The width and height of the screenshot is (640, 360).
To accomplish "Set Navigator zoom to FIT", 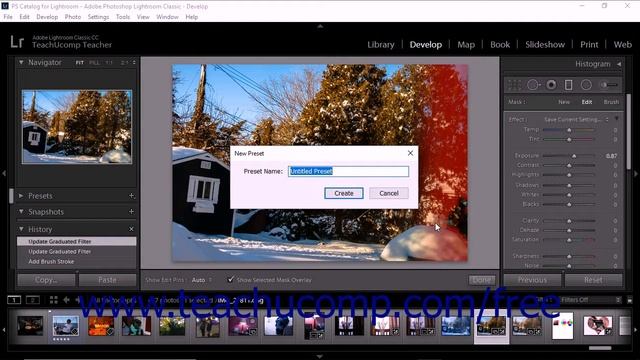I will (79, 62).
